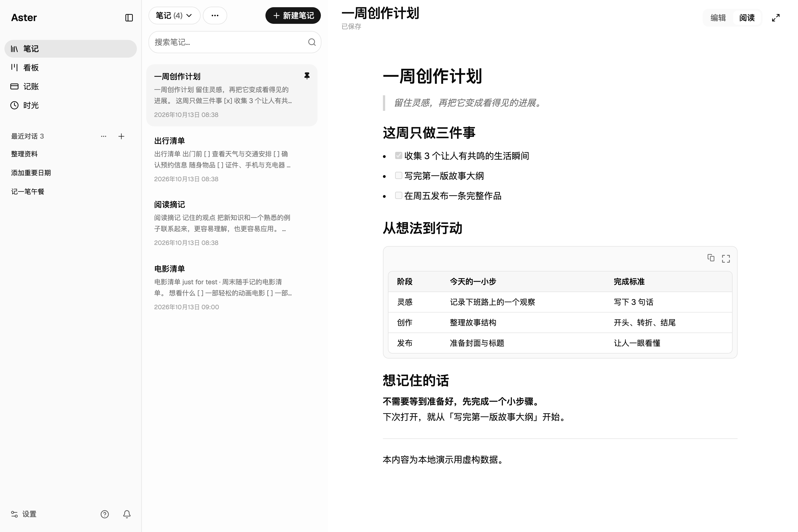Open the 整理资料 conversation
798x532 pixels.
coord(24,154)
